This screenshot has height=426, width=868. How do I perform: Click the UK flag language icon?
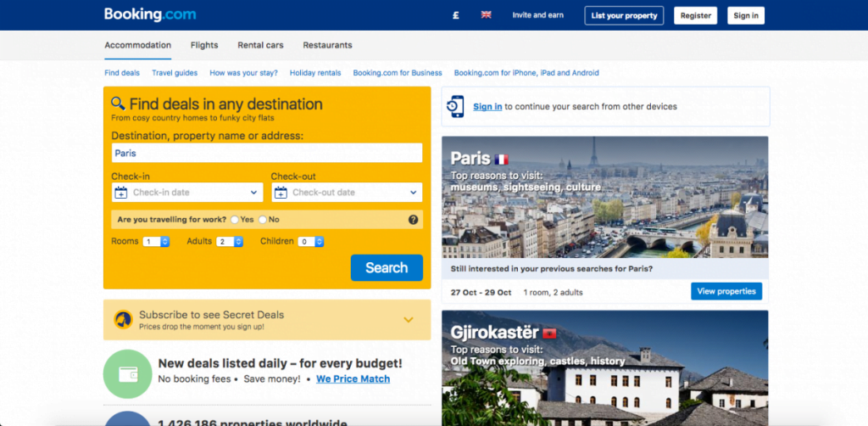tap(487, 15)
